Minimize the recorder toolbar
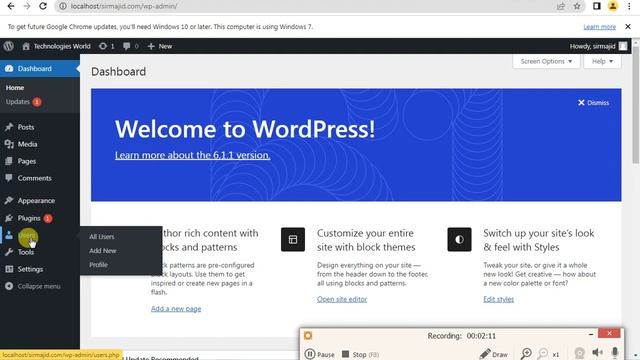The image size is (640, 360). click(591, 334)
